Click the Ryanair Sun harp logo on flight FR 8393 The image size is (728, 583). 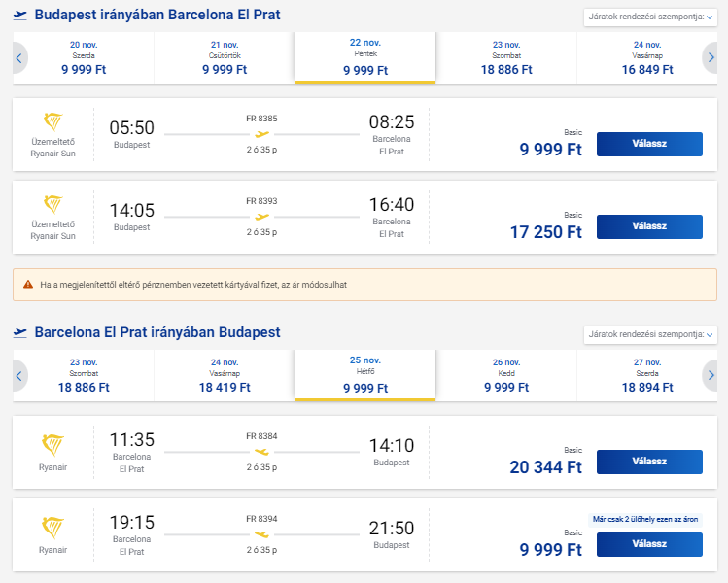(x=52, y=204)
